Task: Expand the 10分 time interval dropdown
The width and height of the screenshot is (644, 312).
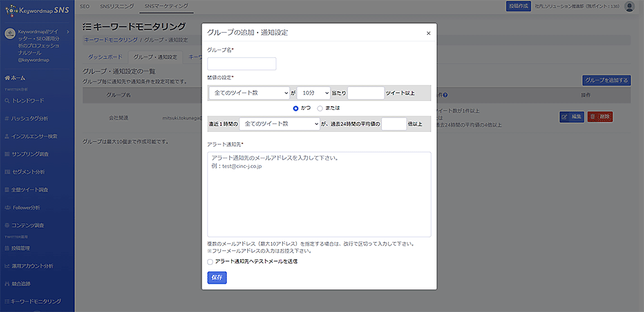Action: coord(313,93)
